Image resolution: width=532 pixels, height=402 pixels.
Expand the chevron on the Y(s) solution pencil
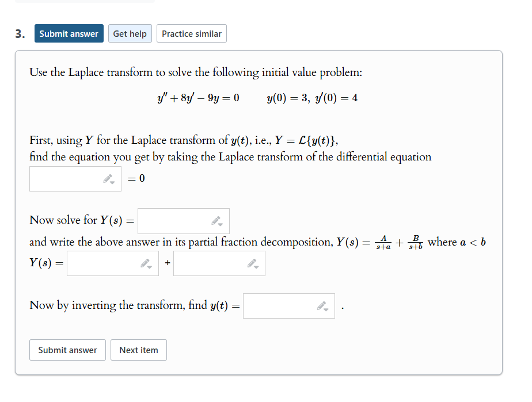pos(220,225)
